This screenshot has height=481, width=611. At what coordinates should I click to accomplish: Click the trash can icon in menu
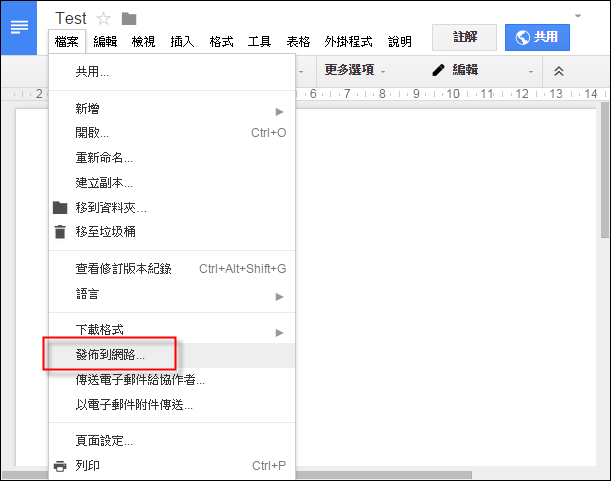pyautogui.click(x=60, y=232)
